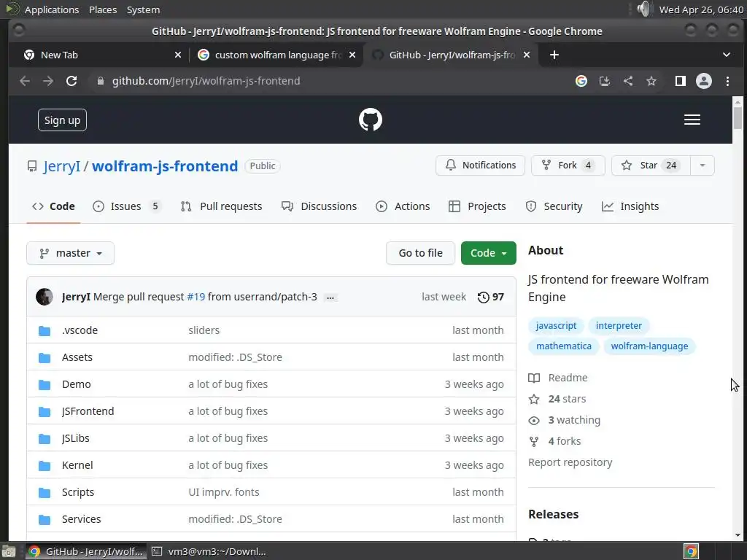Expand commit message ellipsis button
747x560 pixels.
point(330,297)
